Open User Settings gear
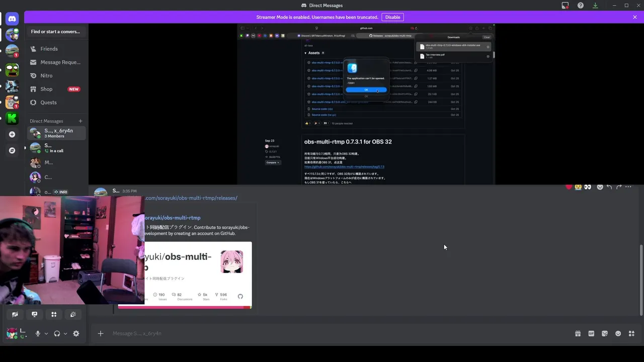The image size is (644, 362). click(x=76, y=333)
